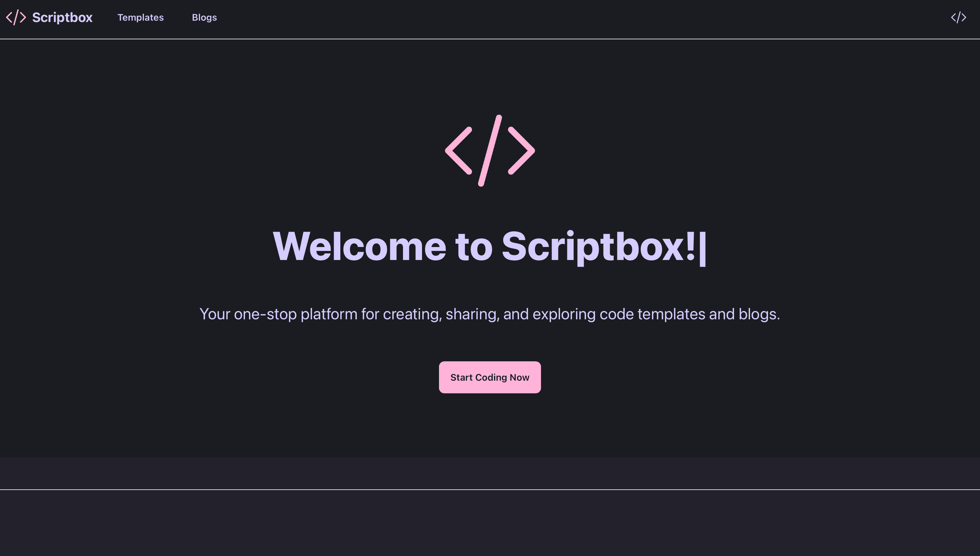Click the large pink code-brackets hero icon
The image size is (980, 556).
tap(490, 151)
